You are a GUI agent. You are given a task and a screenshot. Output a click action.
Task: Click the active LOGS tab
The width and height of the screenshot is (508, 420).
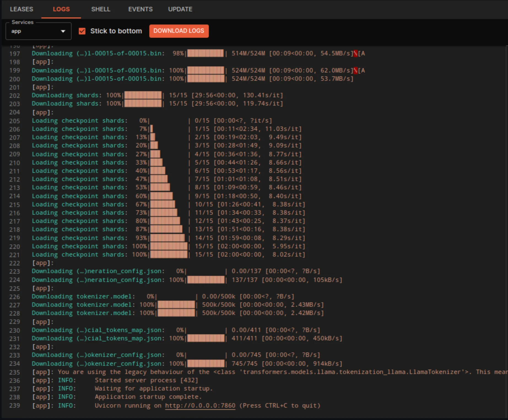point(61,9)
